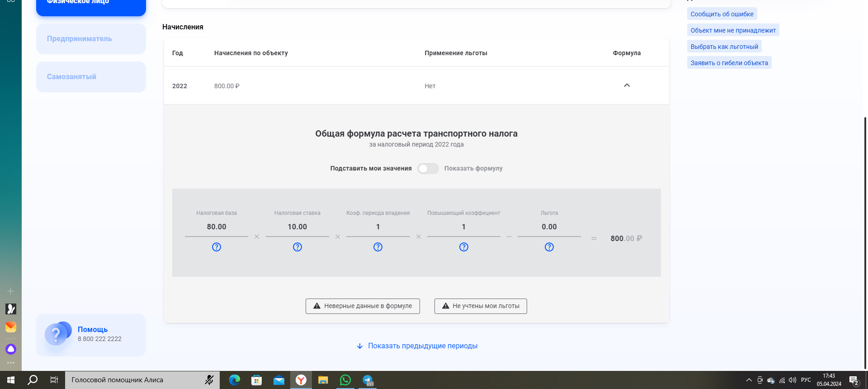Image resolution: width=868 pixels, height=389 pixels.
Task: Click Заявить о гибели объекта link
Action: pos(729,63)
